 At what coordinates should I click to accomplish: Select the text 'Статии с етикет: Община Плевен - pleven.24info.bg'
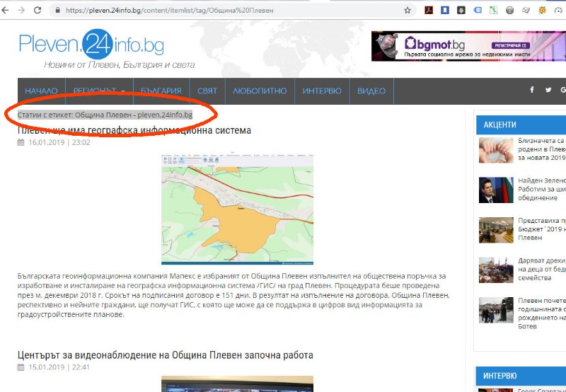click(x=105, y=115)
